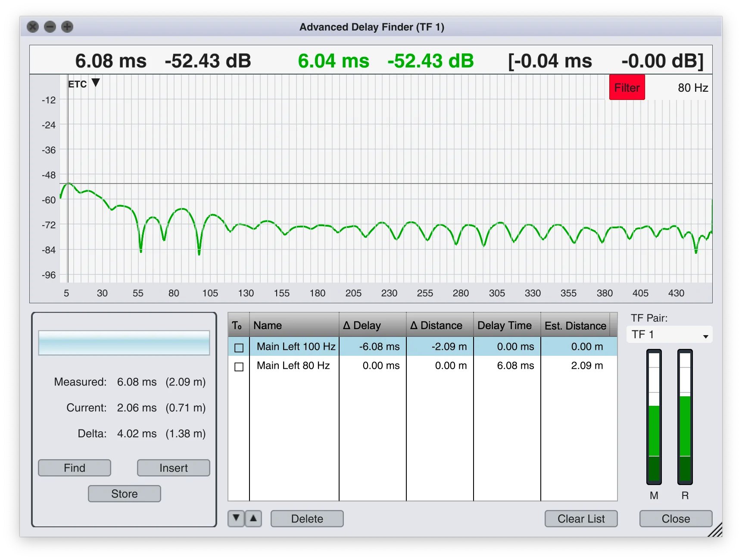This screenshot has width=742, height=560.
Task: Click the 80 Hz filter label
Action: point(692,87)
